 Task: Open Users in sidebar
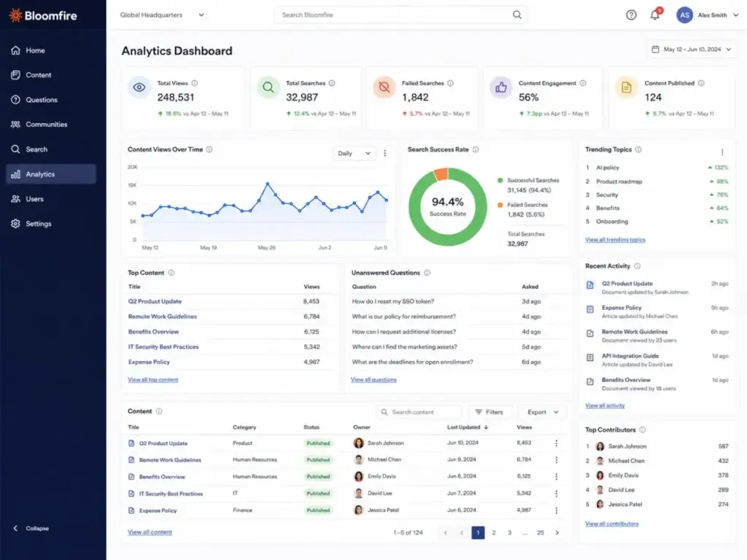[x=51, y=199]
